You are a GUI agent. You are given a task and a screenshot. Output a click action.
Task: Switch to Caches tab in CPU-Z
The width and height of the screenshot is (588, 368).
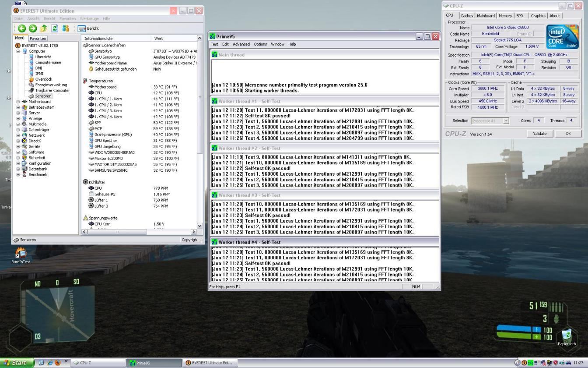[466, 16]
